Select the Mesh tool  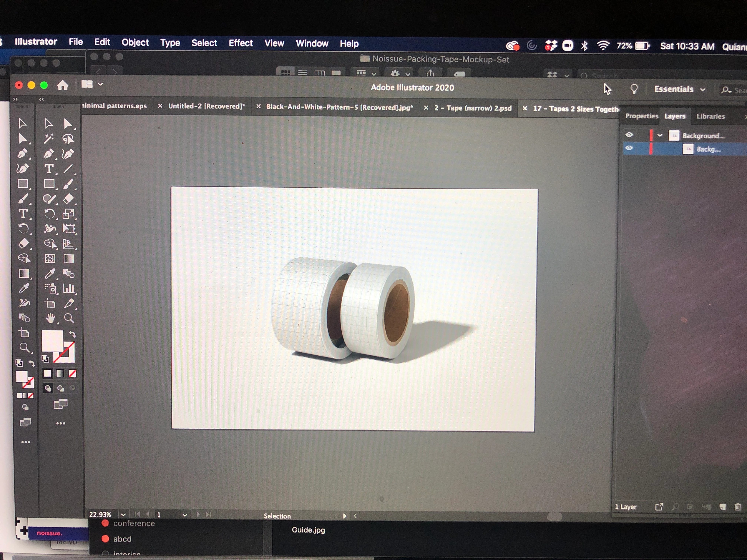[x=50, y=259]
